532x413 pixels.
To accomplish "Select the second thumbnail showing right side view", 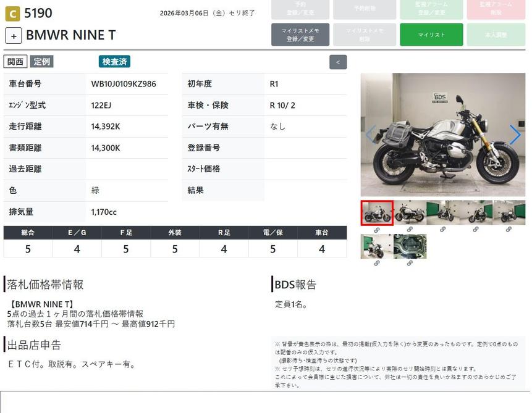I will (410, 212).
